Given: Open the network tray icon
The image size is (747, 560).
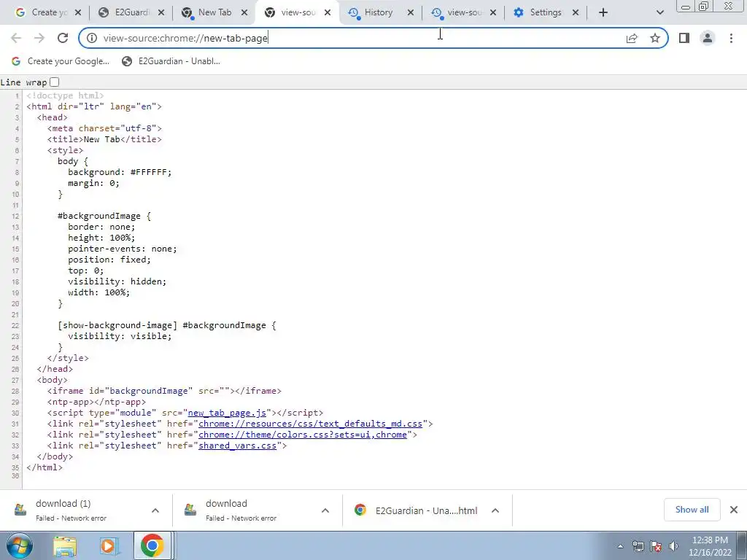Looking at the screenshot, I should [638, 546].
